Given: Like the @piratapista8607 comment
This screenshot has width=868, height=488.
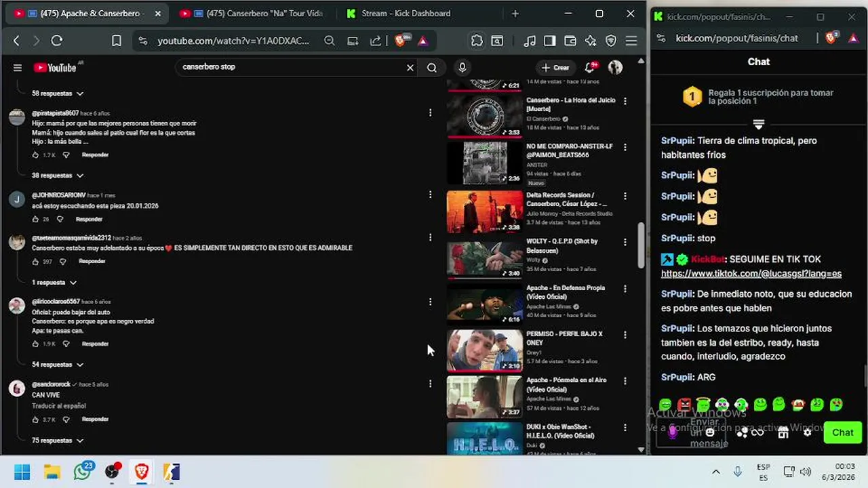Looking at the screenshot, I should [35, 155].
